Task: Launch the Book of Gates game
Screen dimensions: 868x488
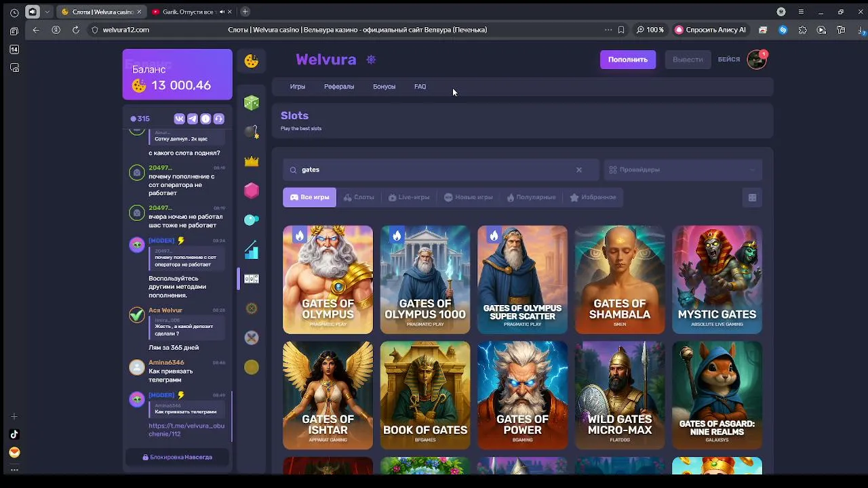Action: (x=425, y=395)
